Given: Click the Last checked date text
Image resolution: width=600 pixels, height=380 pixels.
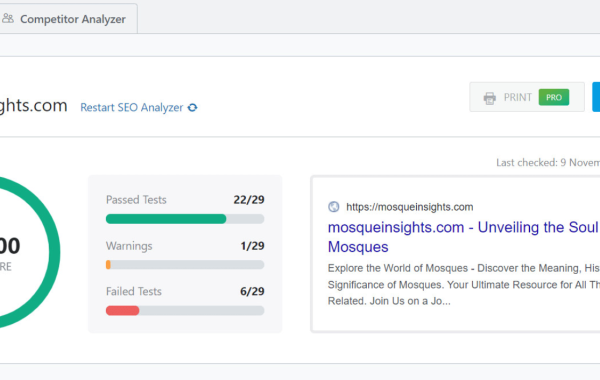Looking at the screenshot, I should [x=548, y=163].
